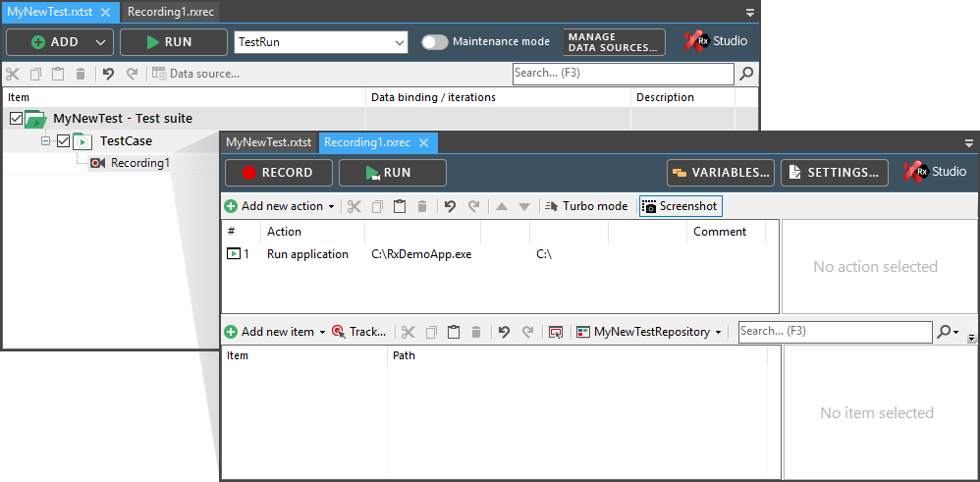The image size is (980, 482).
Task: Click Redo icon in repository toolbar
Action: coord(527,332)
